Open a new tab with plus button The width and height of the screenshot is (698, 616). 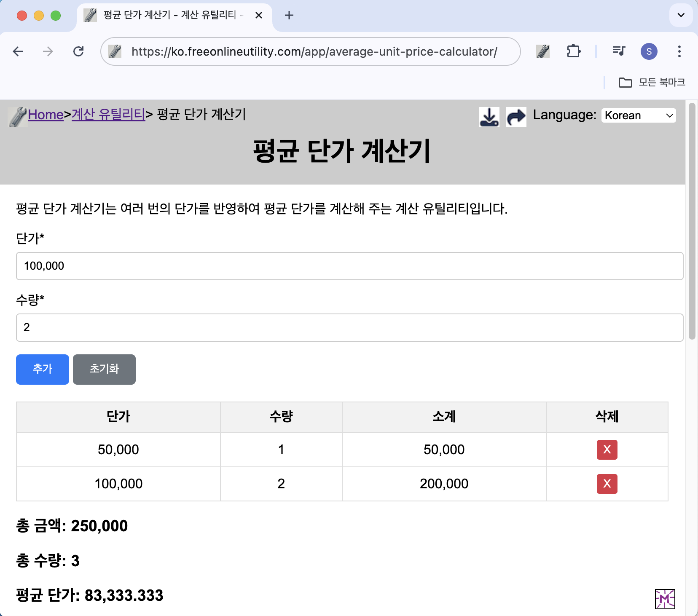[289, 16]
